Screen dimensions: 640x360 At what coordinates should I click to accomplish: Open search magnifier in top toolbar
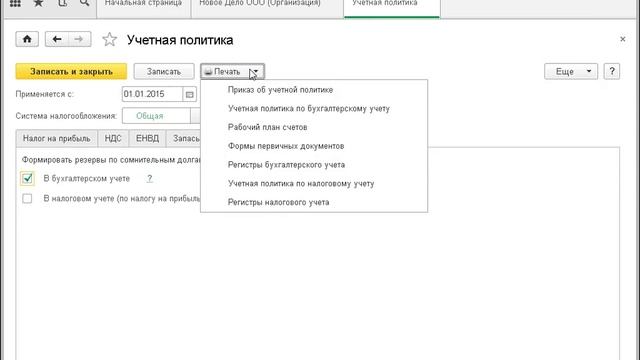pyautogui.click(x=84, y=3)
